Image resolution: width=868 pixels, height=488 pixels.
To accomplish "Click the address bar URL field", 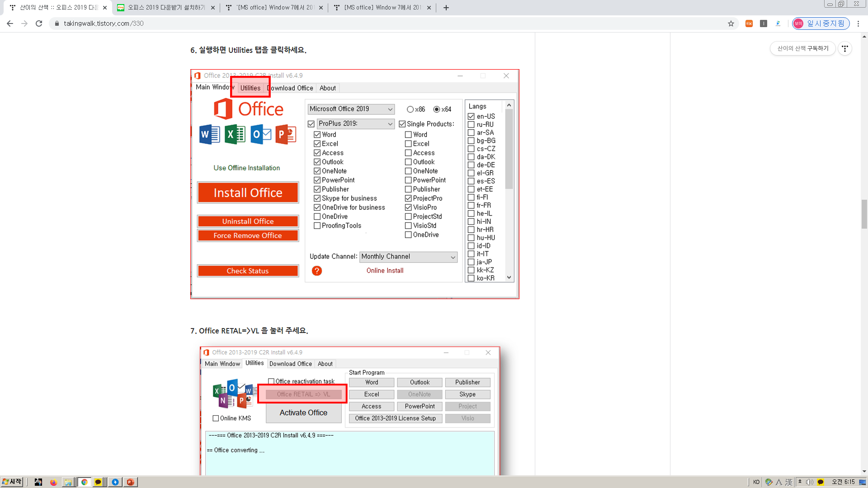I will pyautogui.click(x=389, y=23).
